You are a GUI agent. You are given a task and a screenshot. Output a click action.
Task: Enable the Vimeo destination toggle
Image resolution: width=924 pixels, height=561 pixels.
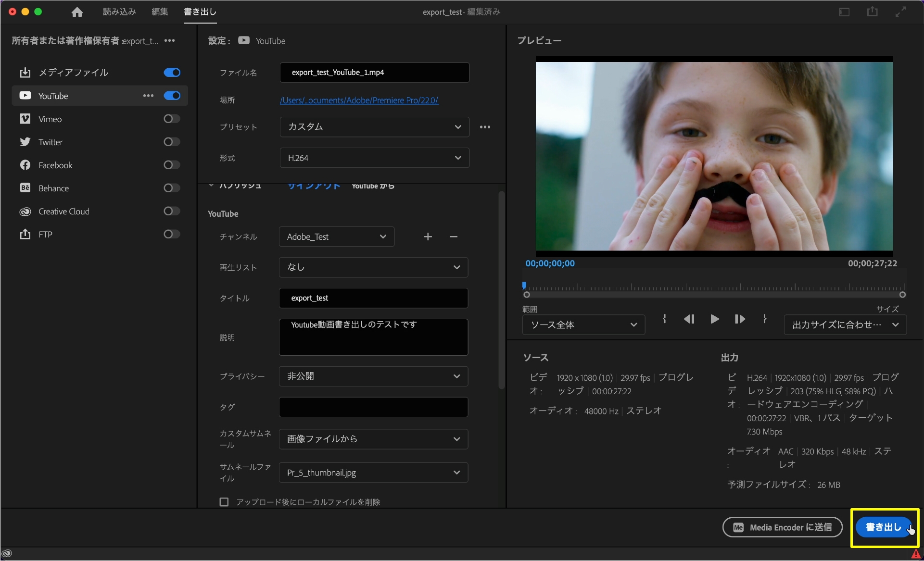tap(171, 119)
